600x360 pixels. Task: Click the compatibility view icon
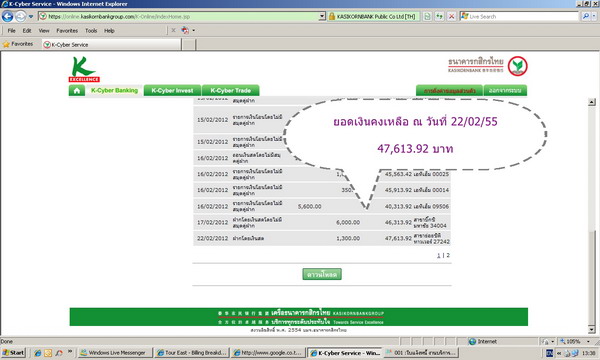[x=427, y=16]
